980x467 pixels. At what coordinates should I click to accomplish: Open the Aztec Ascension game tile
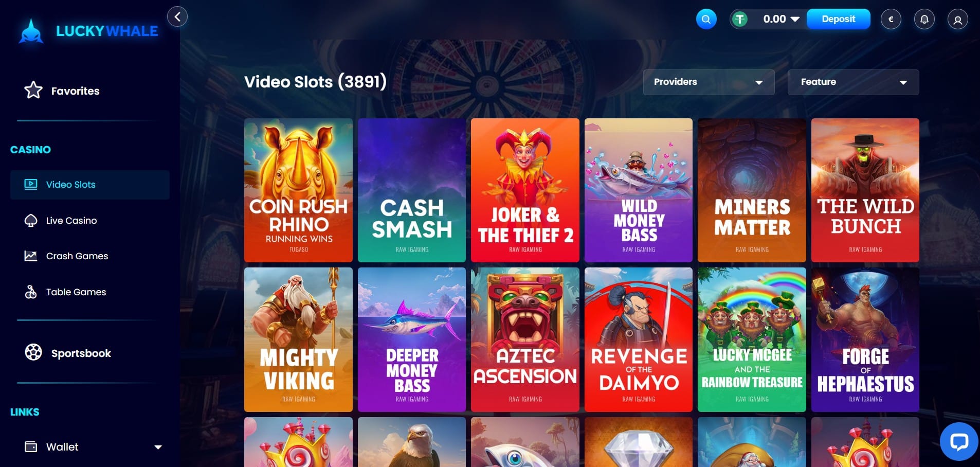click(x=525, y=339)
